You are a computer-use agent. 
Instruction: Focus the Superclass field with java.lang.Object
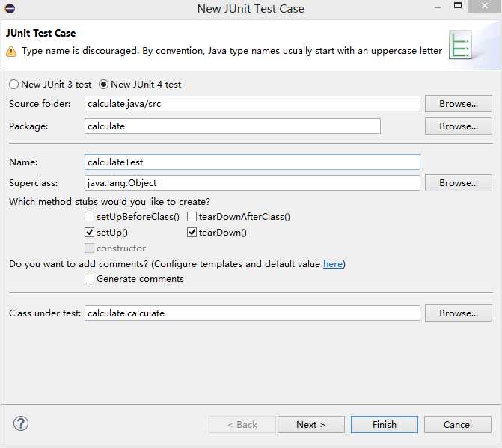click(252, 183)
